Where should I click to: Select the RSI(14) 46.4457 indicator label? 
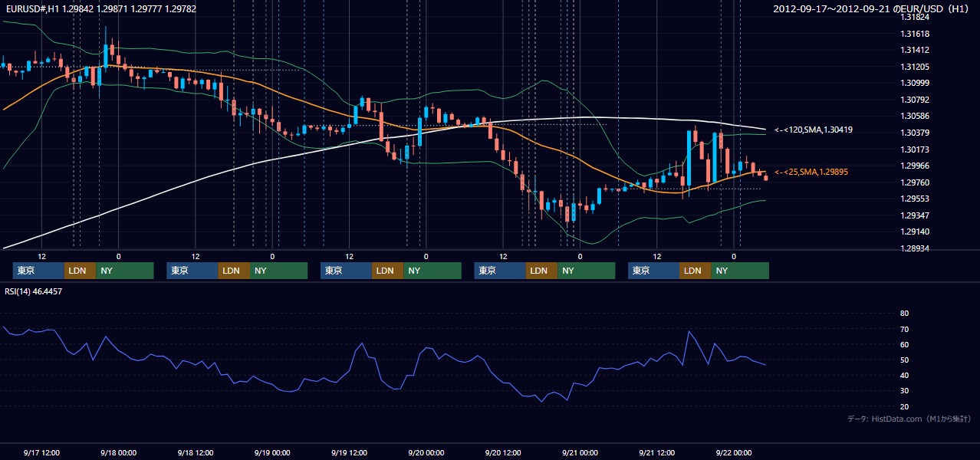pos(34,291)
